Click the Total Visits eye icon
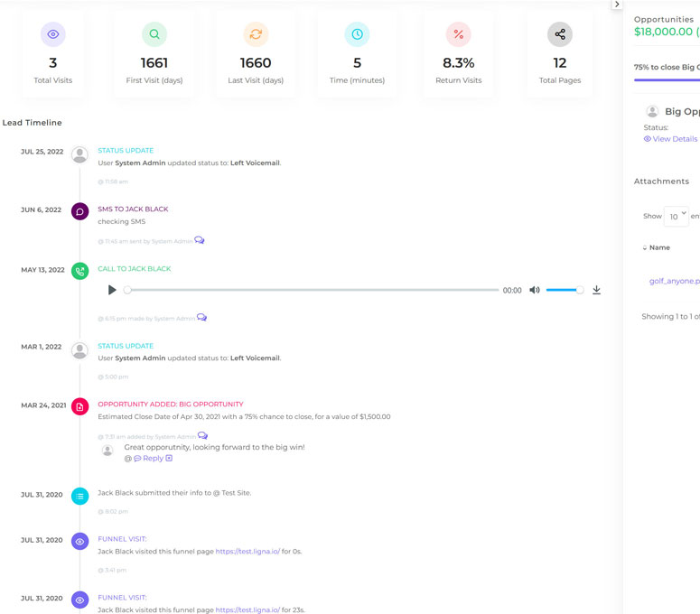This screenshot has height=614, width=700. click(x=53, y=34)
